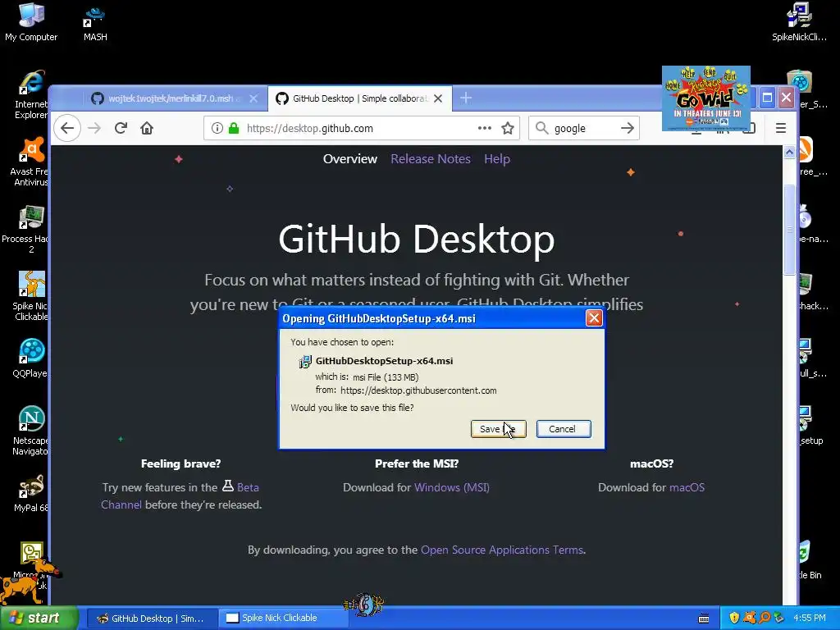Close the wojtek1wojtek/merlinkill7.0 tab
The image size is (840, 630).
pyautogui.click(x=253, y=98)
